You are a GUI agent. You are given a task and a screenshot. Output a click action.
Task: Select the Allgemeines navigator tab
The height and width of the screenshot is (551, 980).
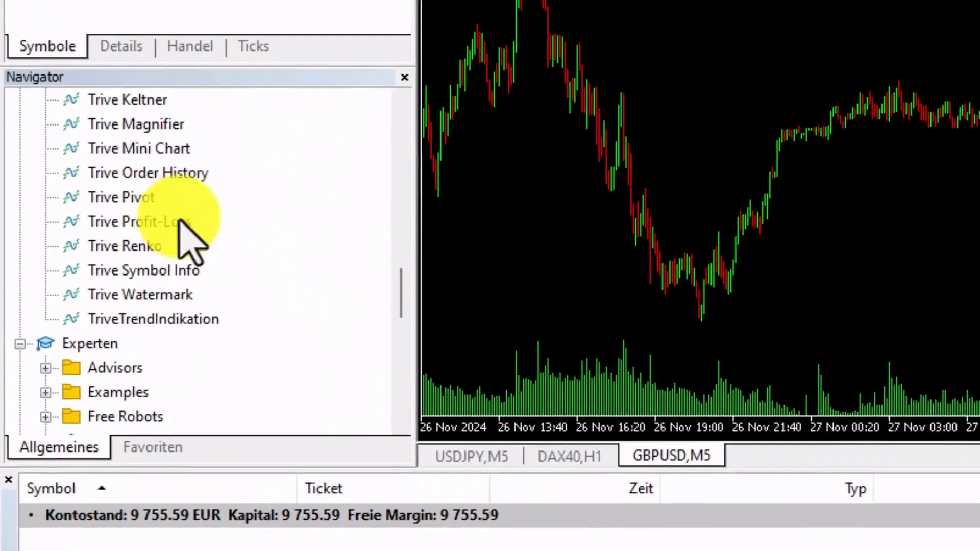click(x=59, y=447)
